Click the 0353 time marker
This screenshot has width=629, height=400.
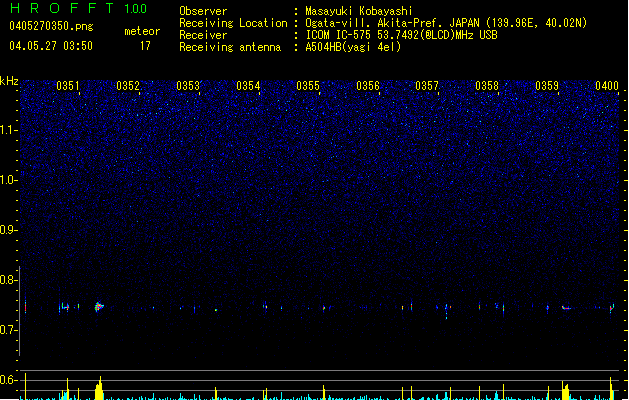click(188, 86)
